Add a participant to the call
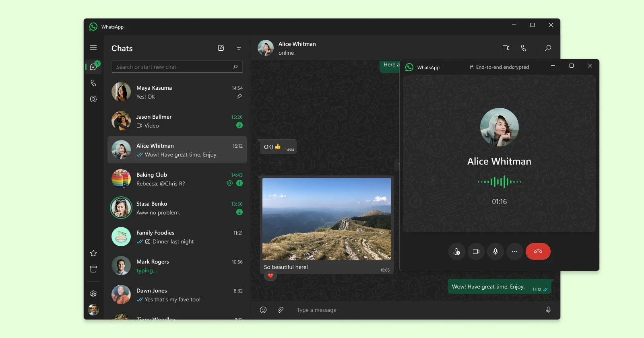Viewport: 644px width, 338px height. coord(457,251)
